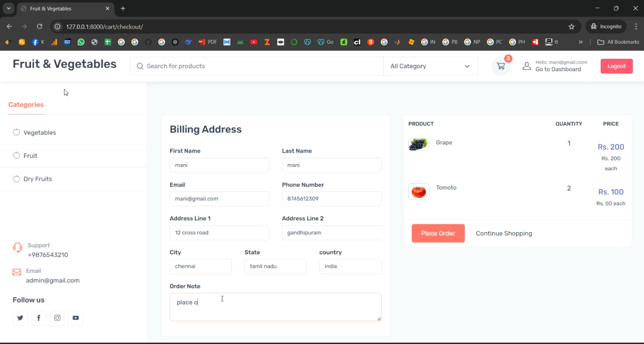Click the search magnifier icon

click(x=140, y=66)
